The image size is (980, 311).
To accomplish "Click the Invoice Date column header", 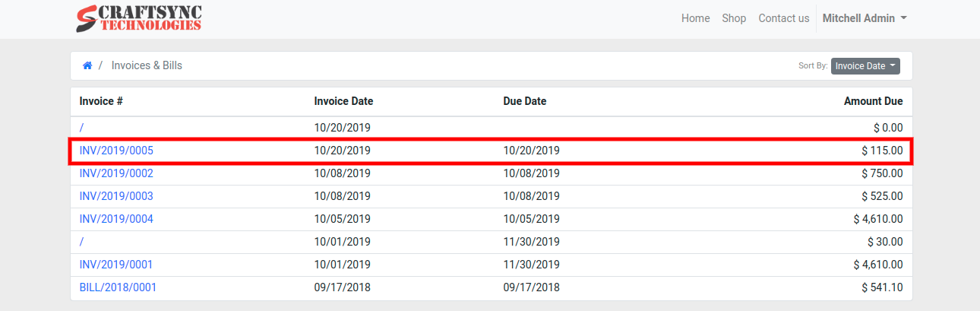I will point(343,101).
